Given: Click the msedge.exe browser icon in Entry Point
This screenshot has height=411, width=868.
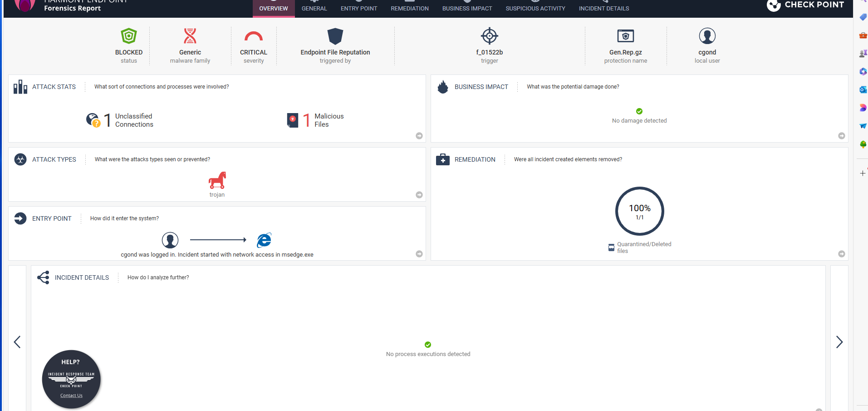Looking at the screenshot, I should pyautogui.click(x=264, y=240).
